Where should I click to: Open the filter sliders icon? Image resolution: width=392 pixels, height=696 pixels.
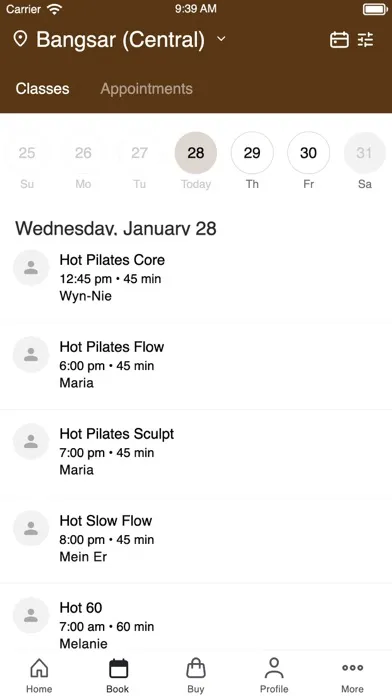coord(366,40)
